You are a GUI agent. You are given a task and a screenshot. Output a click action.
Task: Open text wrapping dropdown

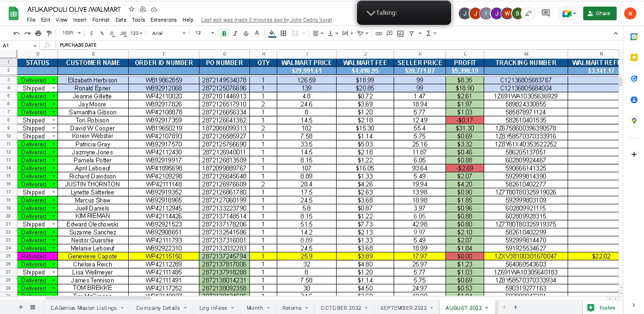(347, 33)
